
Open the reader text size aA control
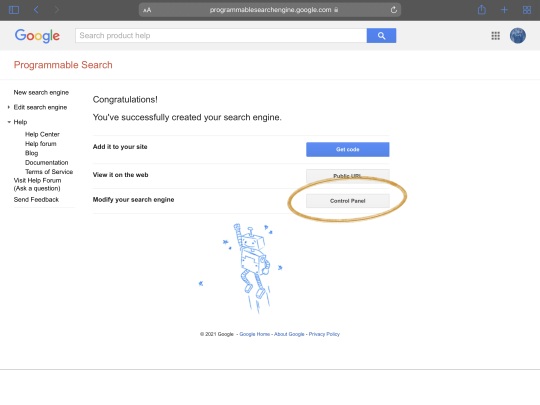click(147, 10)
